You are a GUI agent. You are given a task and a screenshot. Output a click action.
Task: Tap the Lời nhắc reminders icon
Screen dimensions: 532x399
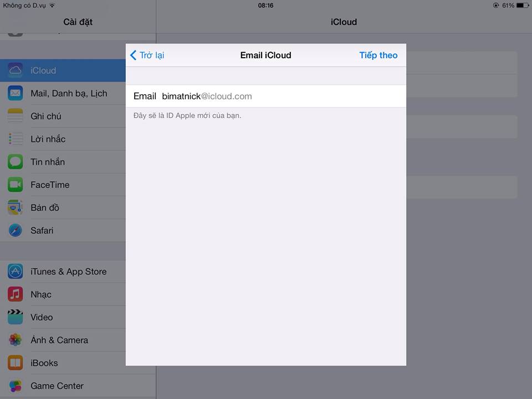[x=16, y=139]
